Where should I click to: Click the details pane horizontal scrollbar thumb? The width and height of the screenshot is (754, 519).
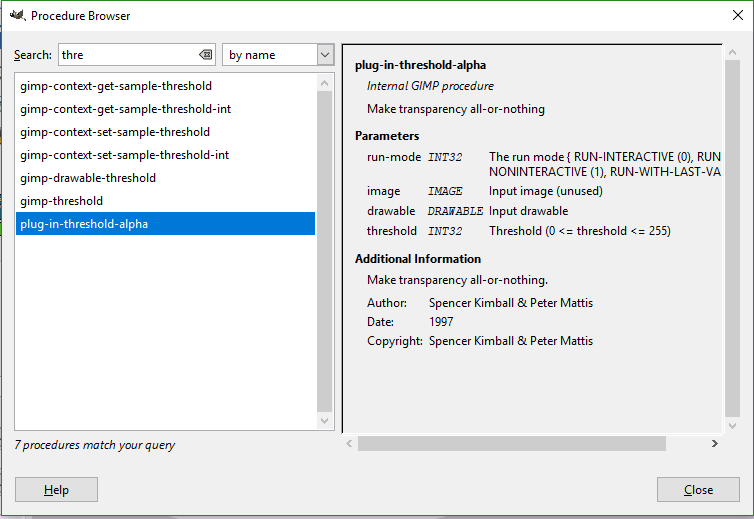click(511, 443)
